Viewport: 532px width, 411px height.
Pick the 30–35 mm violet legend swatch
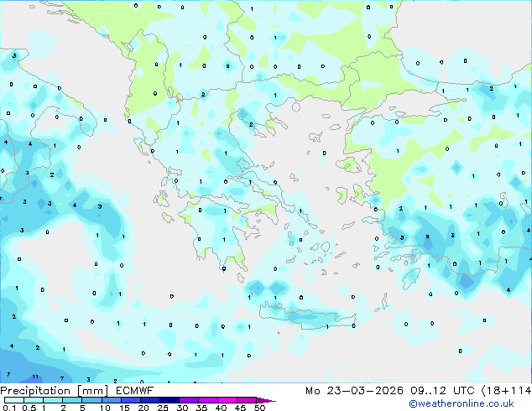coord(189,400)
